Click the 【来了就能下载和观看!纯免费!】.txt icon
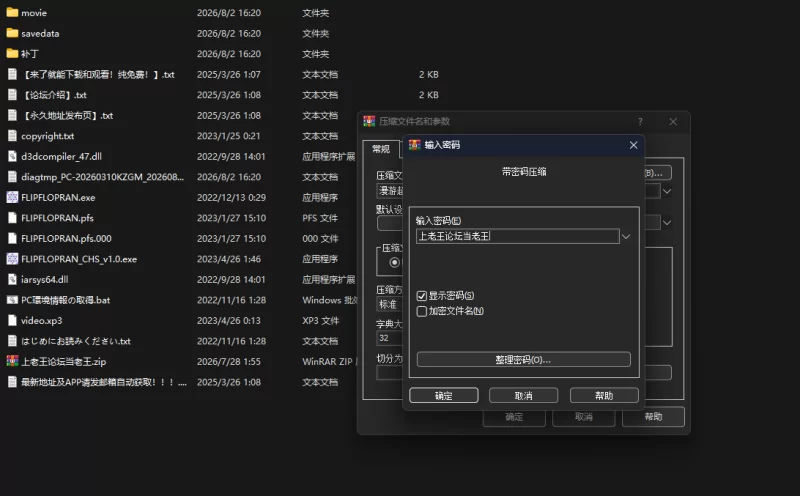 click(x=12, y=74)
